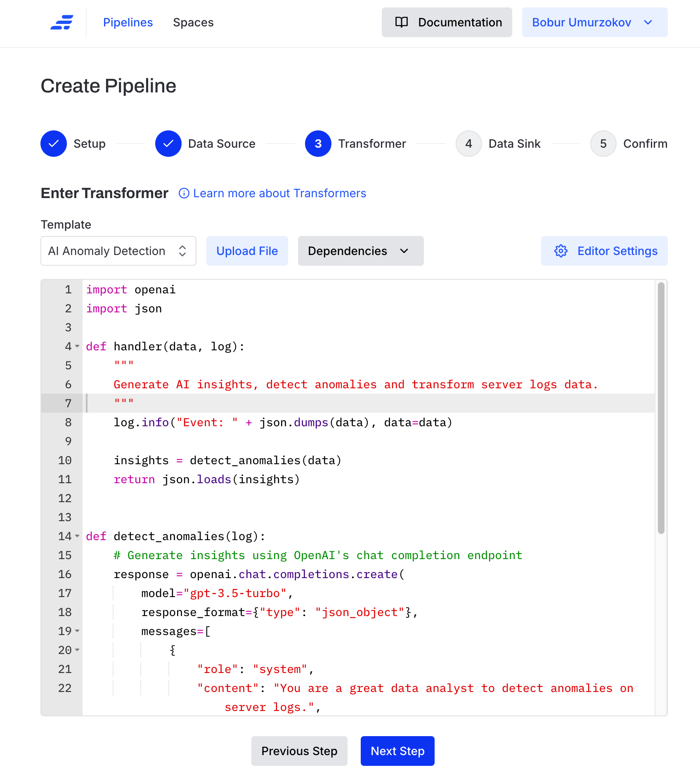Click the Dependencies chevron arrow
700x784 pixels.
point(404,251)
